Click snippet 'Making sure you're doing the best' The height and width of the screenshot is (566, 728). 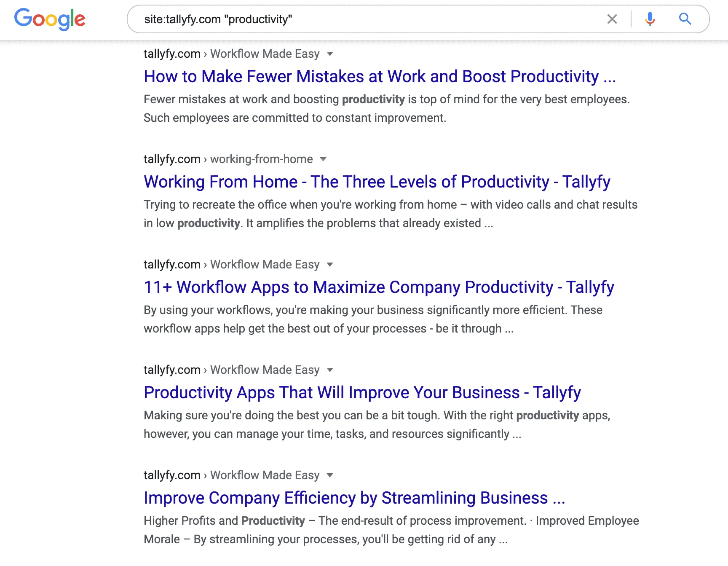coord(377,425)
